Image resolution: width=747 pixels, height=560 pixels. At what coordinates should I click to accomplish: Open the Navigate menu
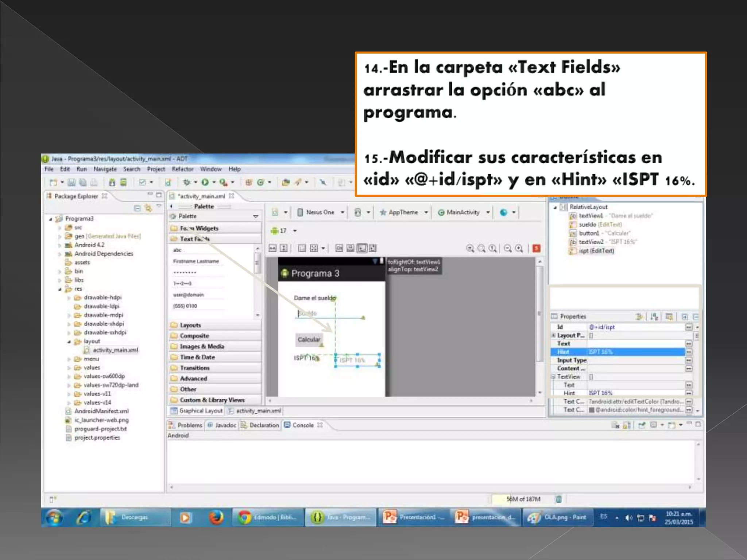(x=105, y=169)
